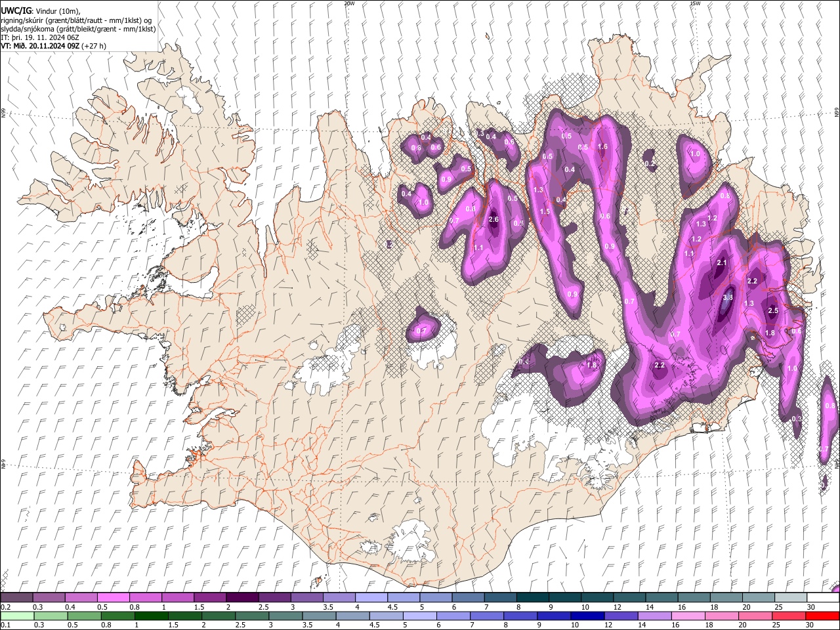This screenshot has height=630, width=840.
Task: Select the pink bottom swatch between 18 and 20
Action: 721,616
